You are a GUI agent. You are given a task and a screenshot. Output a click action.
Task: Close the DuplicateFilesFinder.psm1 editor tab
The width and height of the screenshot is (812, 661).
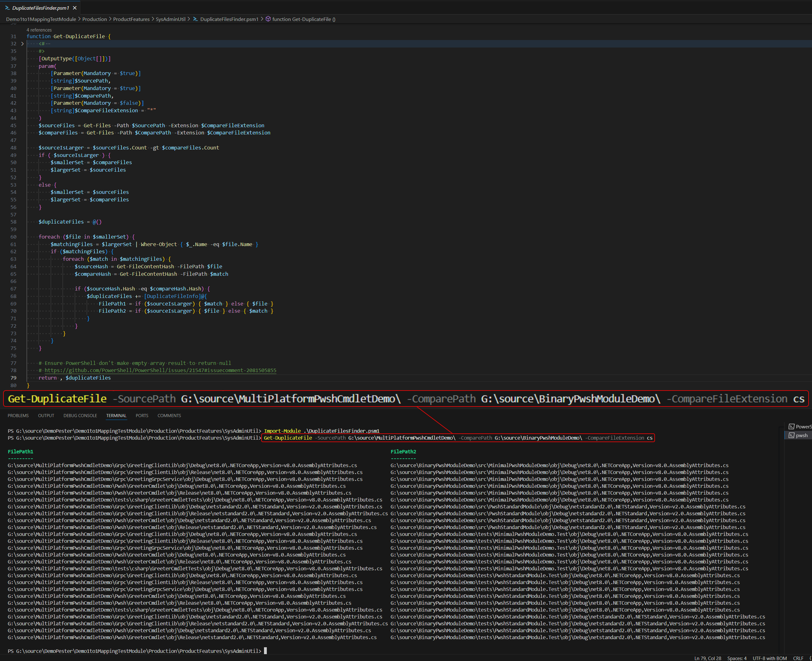tap(75, 8)
